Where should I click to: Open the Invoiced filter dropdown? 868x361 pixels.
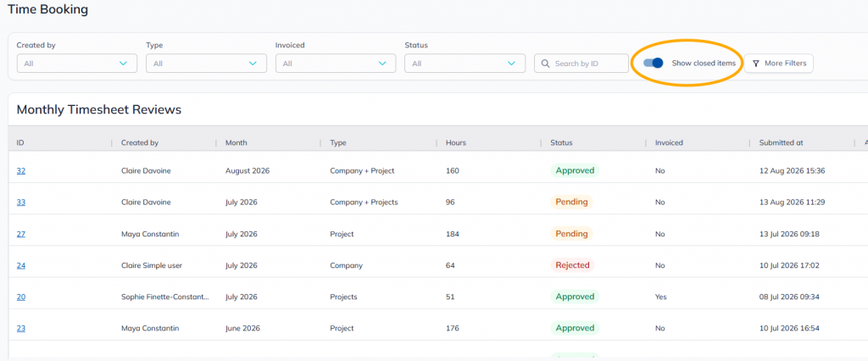click(x=336, y=63)
